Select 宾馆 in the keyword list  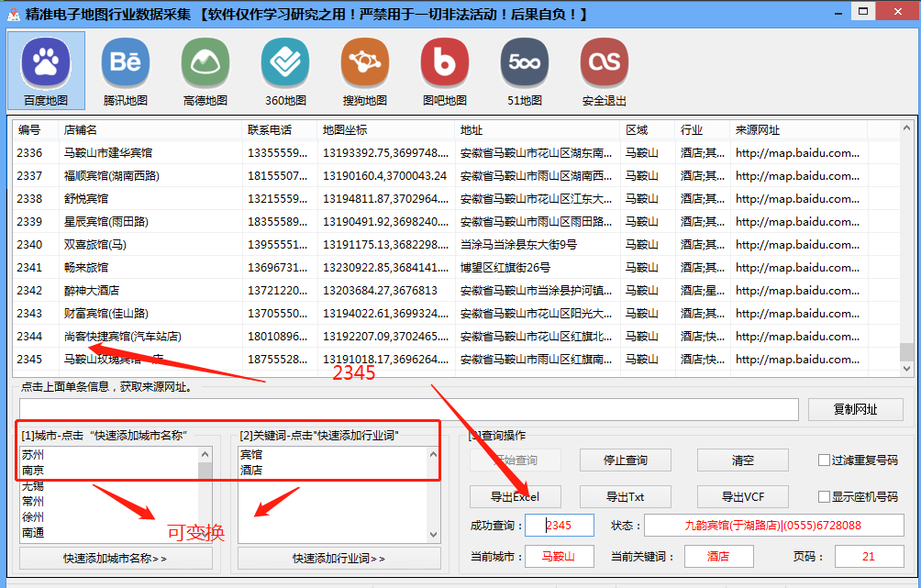251,455
